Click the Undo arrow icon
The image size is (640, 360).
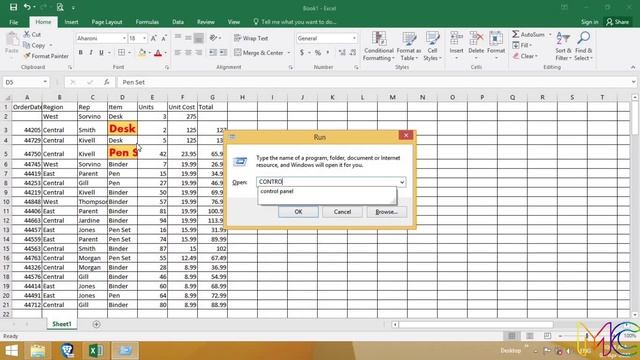[x=27, y=7]
